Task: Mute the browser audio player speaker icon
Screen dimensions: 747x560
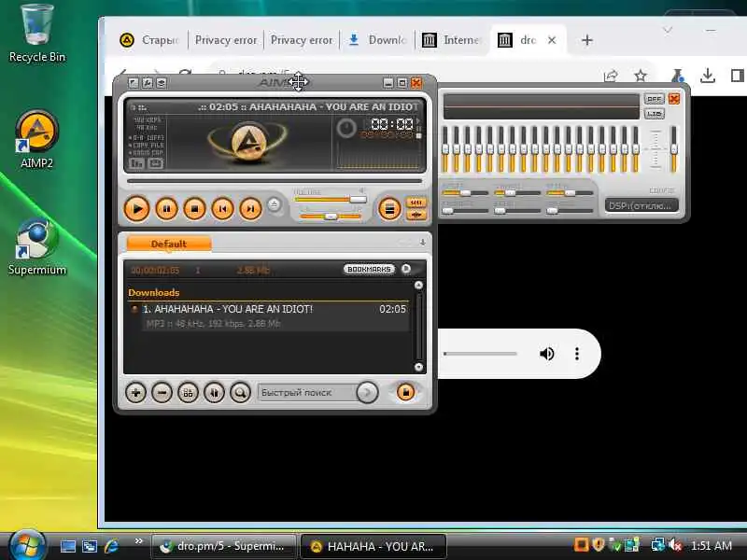Action: pyautogui.click(x=547, y=354)
